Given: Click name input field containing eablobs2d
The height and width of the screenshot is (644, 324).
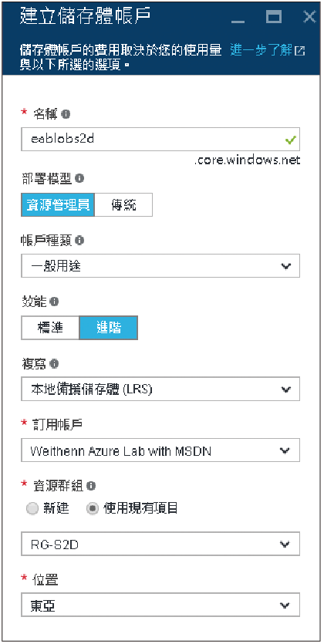Looking at the screenshot, I should tap(160, 140).
